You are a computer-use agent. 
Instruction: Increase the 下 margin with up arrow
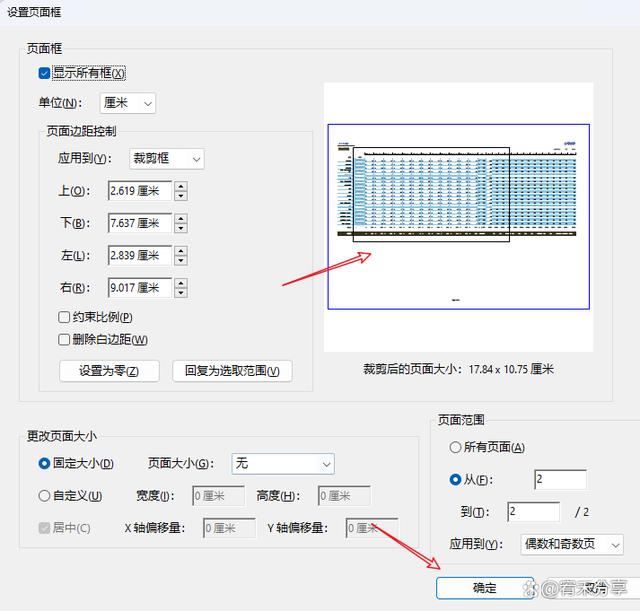coord(181,218)
